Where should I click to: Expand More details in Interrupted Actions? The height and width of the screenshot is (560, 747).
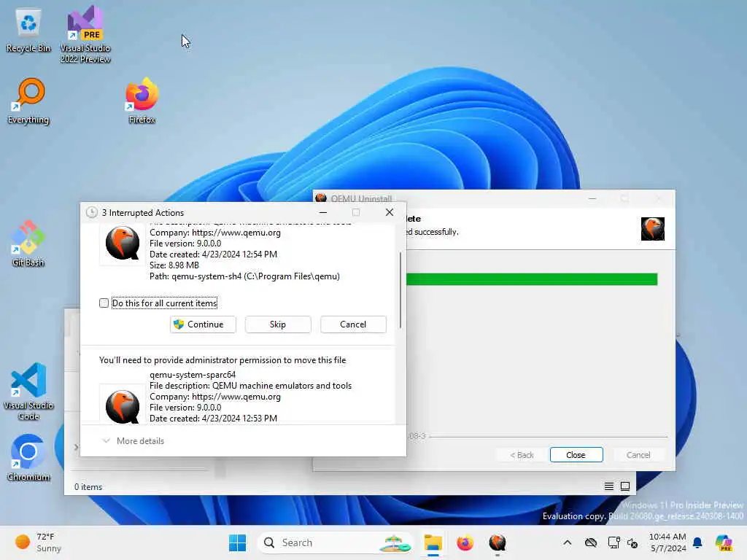pos(133,441)
